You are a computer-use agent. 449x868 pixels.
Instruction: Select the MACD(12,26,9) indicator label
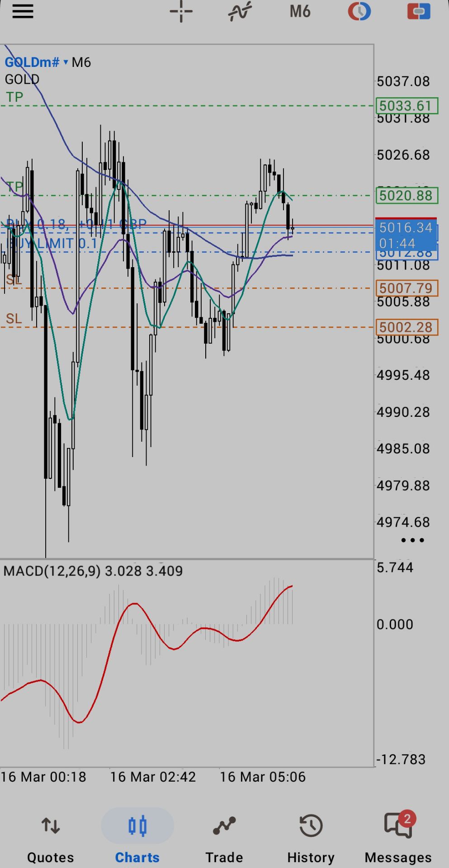click(x=52, y=571)
